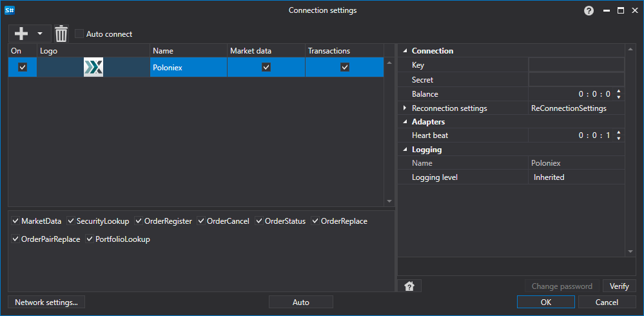Sort by the On column header
Image resolution: width=644 pixels, height=316 pixels.
(23, 51)
